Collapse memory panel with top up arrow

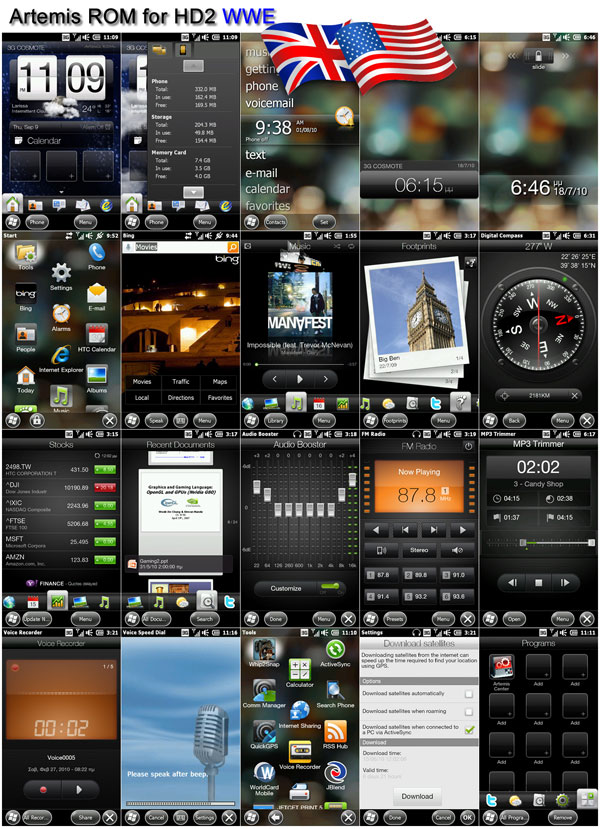(x=193, y=66)
